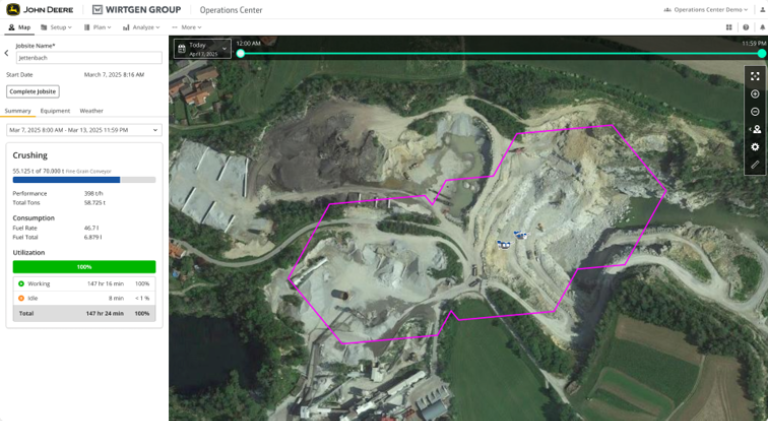Switch to the Weather tab
Viewport: 768px width, 421px height.
click(x=91, y=111)
